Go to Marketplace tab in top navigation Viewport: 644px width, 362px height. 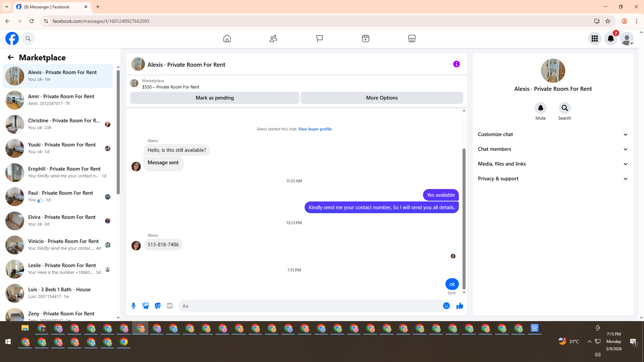(412, 39)
